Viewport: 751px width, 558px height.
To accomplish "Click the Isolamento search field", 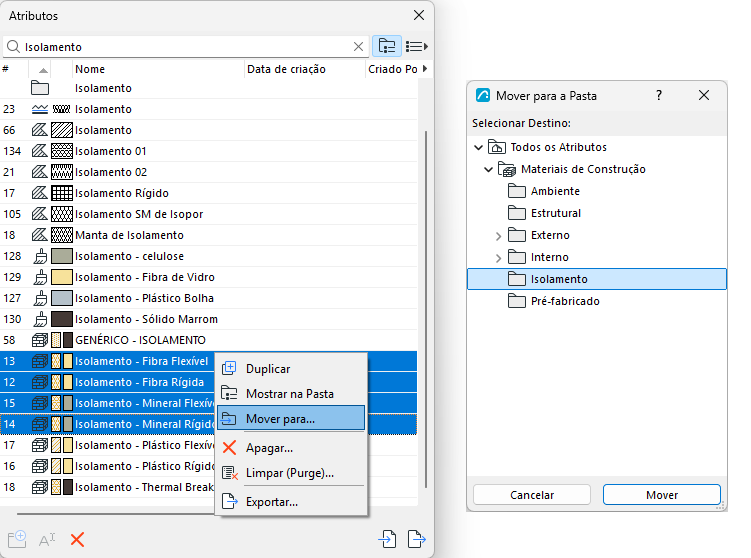I will (x=187, y=46).
